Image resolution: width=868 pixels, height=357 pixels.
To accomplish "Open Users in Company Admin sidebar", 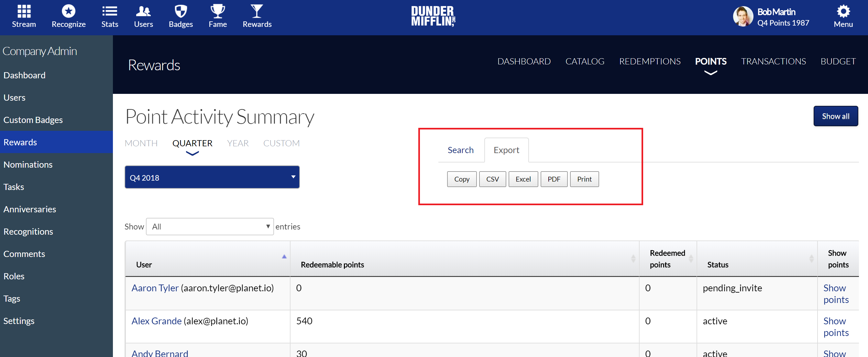I will [15, 97].
